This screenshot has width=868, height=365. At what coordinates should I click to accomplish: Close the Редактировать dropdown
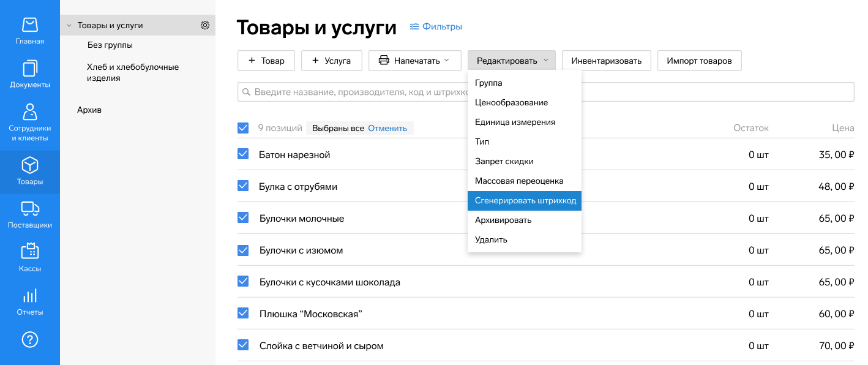click(x=512, y=61)
